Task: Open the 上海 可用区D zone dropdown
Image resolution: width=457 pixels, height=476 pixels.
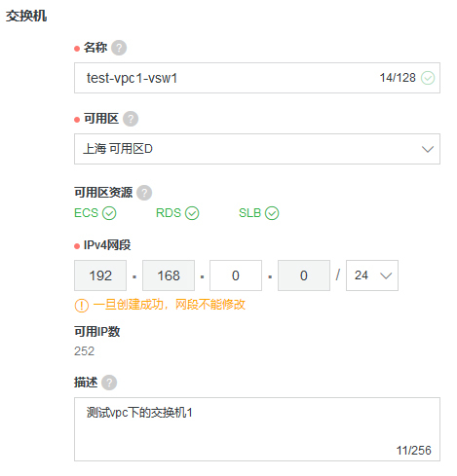Action: click(257, 149)
